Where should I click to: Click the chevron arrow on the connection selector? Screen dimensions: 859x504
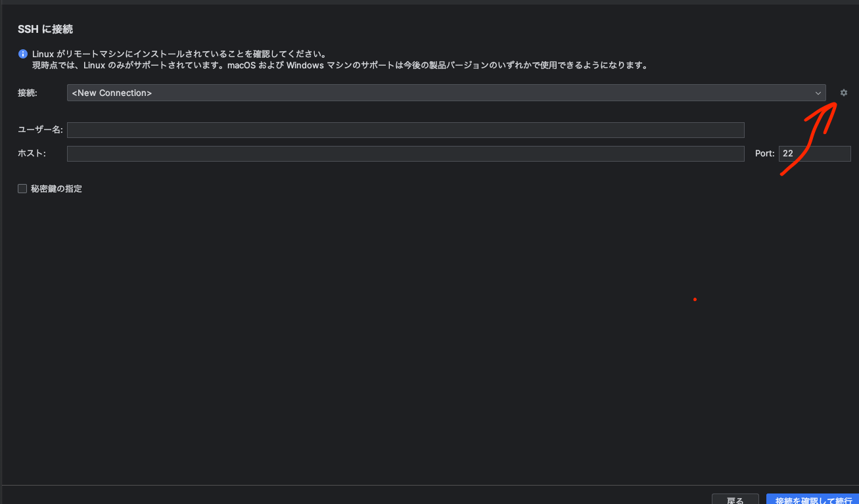click(818, 93)
